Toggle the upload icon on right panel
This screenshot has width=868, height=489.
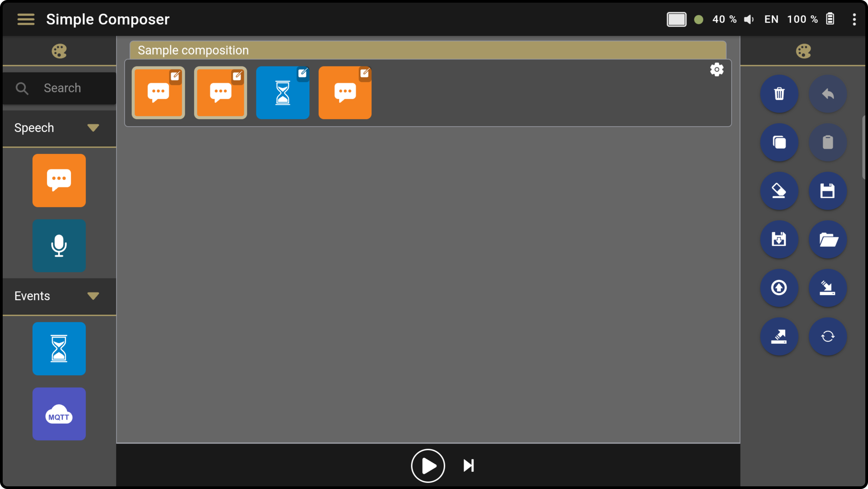coord(779,288)
